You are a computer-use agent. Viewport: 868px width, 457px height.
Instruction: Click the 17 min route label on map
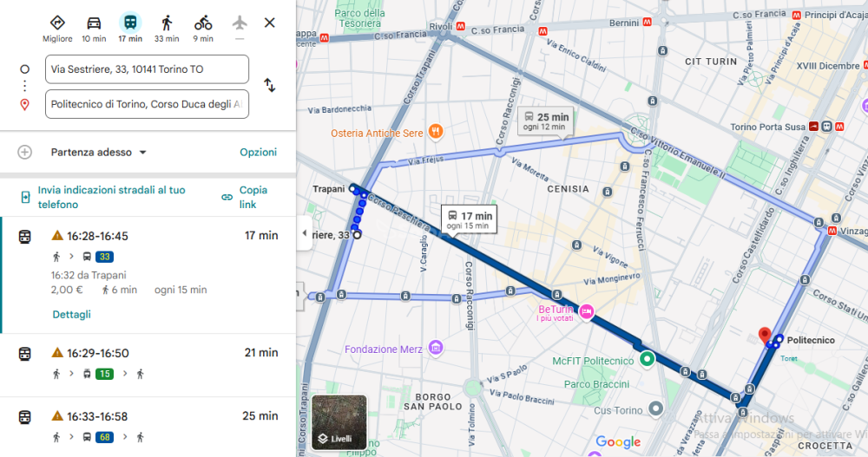[x=469, y=219]
